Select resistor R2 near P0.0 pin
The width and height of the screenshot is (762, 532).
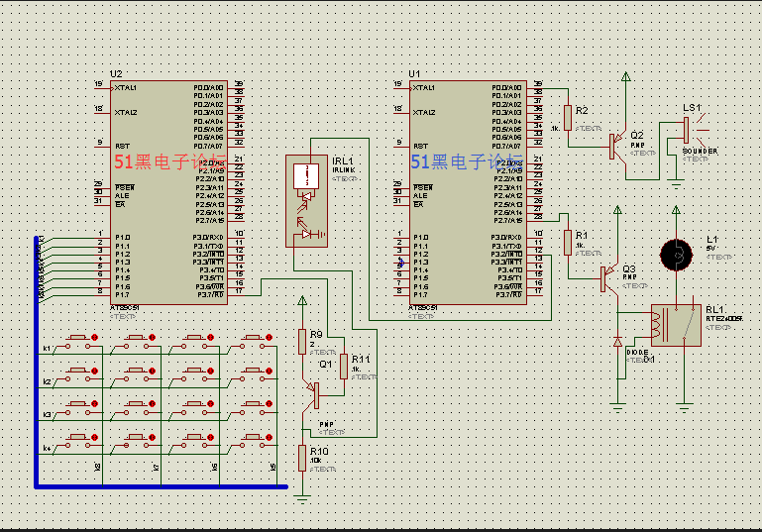point(568,118)
